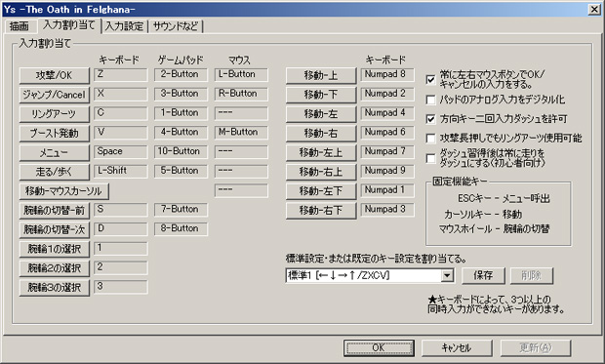This screenshot has height=364, width=605.
Task: Enable 攻撃長押しでもリングアーツ使用可能 checkbox
Action: (430, 139)
